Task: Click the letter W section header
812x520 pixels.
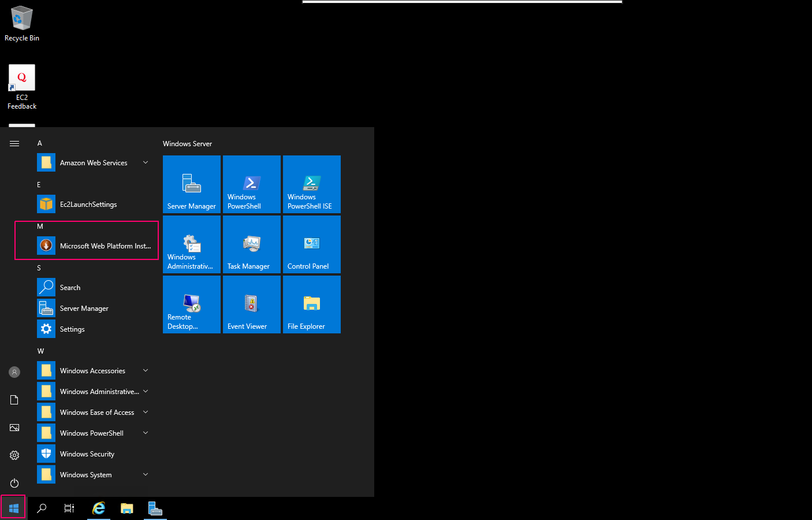Action: tap(40, 351)
